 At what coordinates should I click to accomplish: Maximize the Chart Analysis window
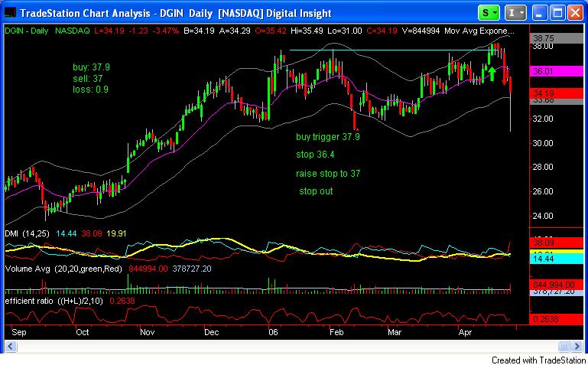click(x=557, y=14)
